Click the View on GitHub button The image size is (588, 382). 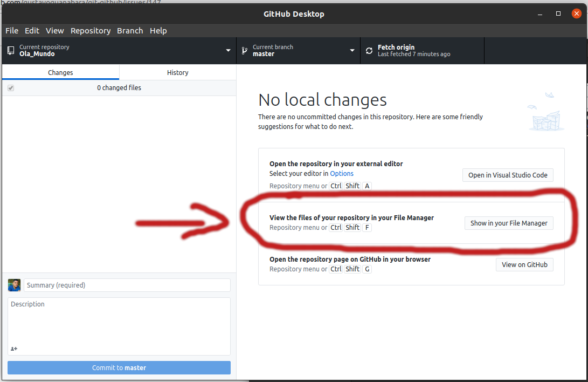pyautogui.click(x=524, y=264)
